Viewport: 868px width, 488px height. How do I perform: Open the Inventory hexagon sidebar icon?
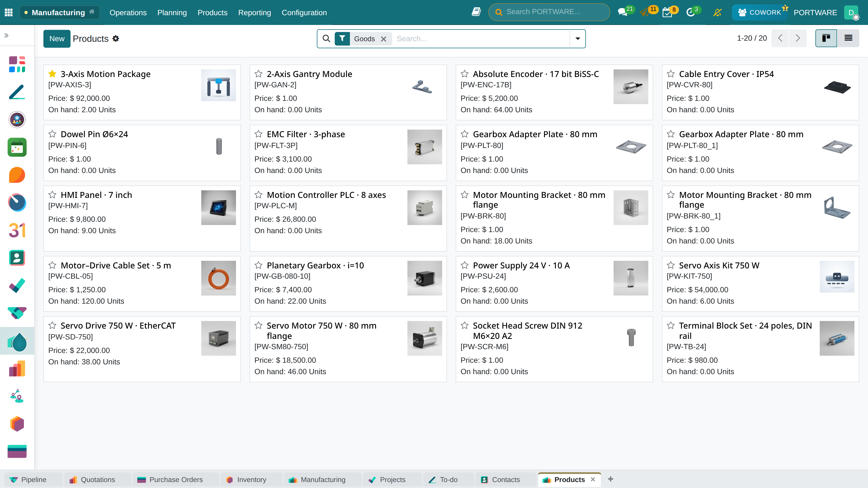17,424
